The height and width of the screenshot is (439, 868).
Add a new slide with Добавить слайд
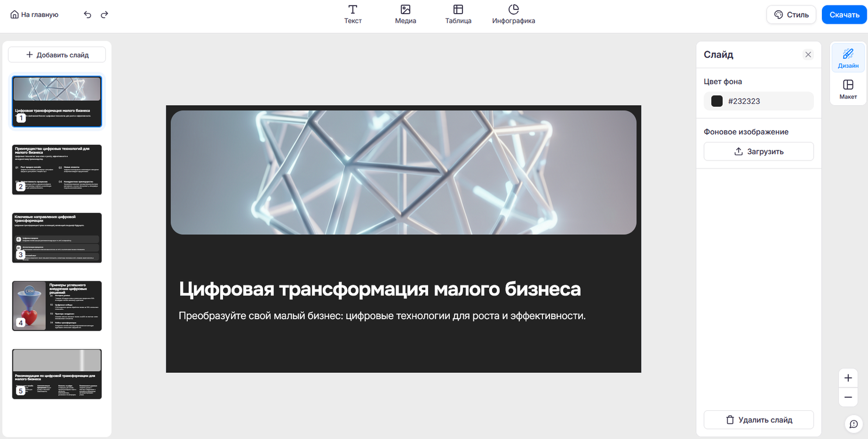[x=57, y=55]
